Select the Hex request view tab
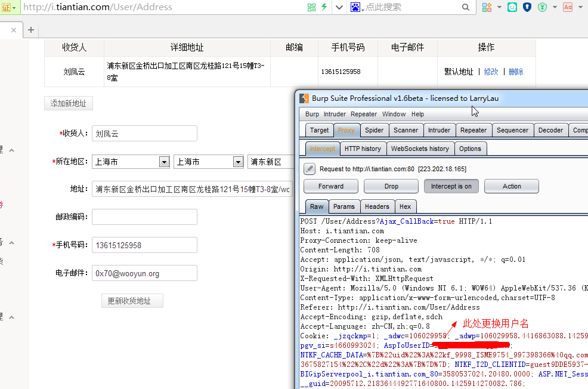The height and width of the screenshot is (389, 588). pyautogui.click(x=405, y=206)
